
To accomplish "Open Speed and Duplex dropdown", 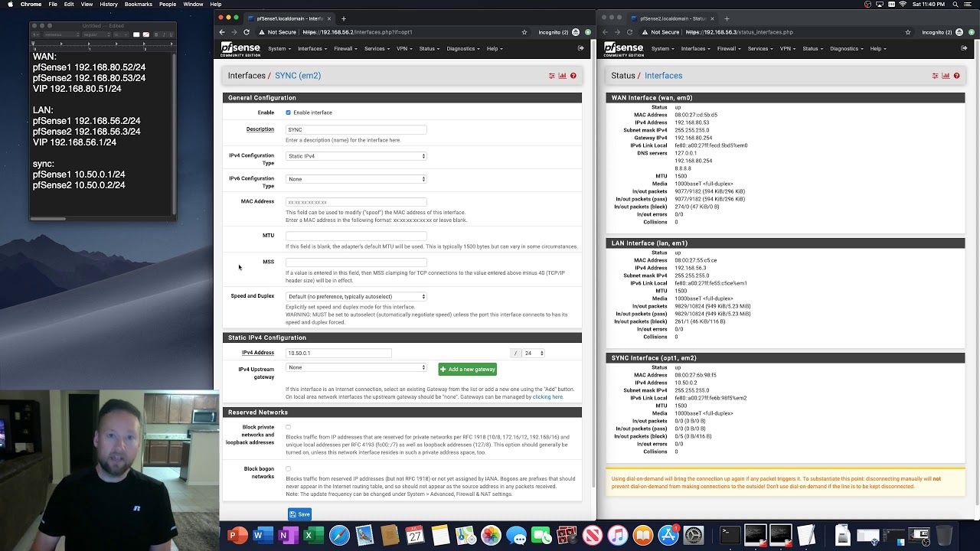I will pos(356,296).
